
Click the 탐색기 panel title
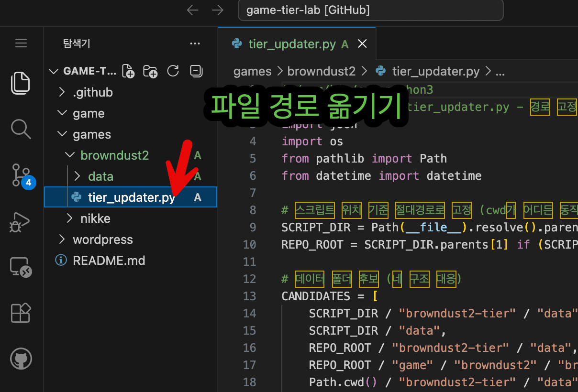[77, 44]
